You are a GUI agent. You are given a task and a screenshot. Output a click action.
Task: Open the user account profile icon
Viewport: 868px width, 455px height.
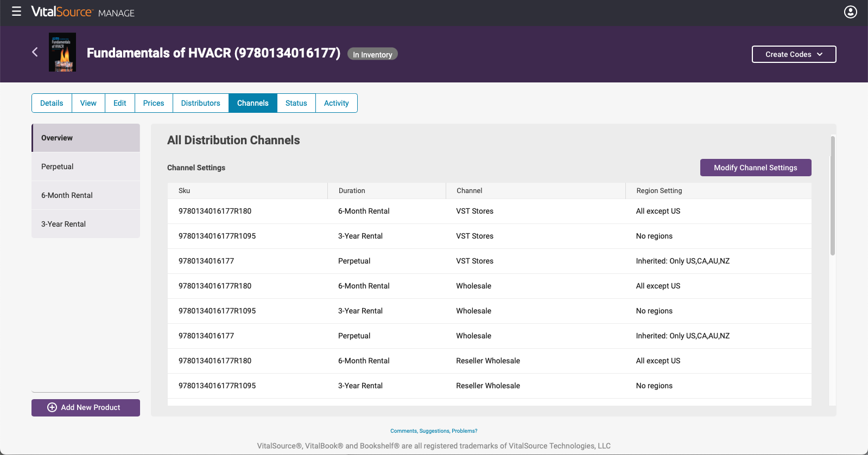[850, 12]
